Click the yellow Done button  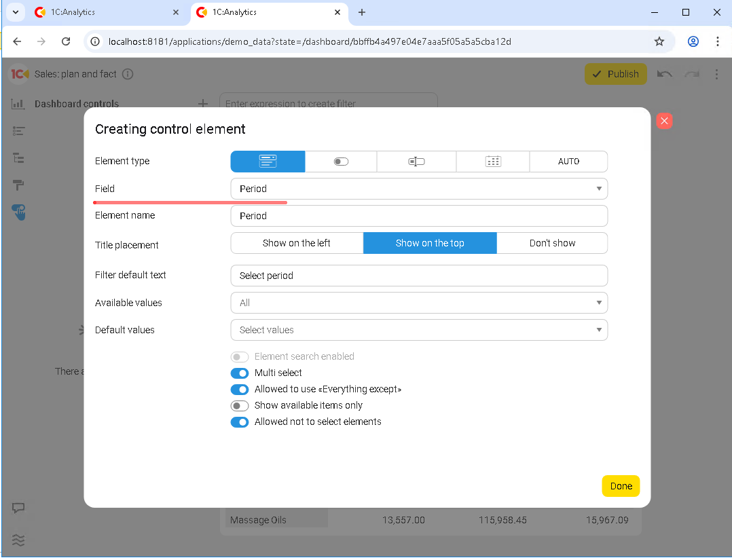click(621, 486)
